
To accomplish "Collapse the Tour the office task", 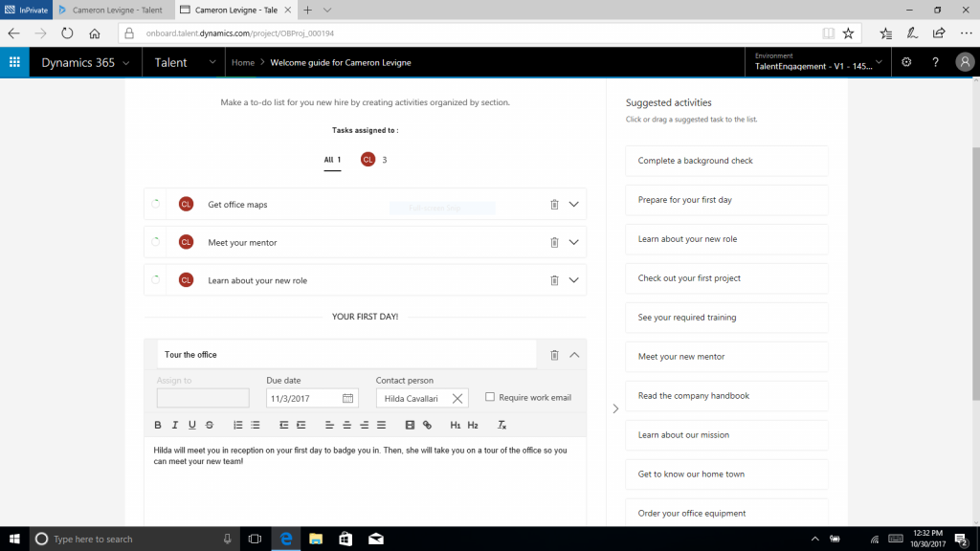I will [574, 355].
